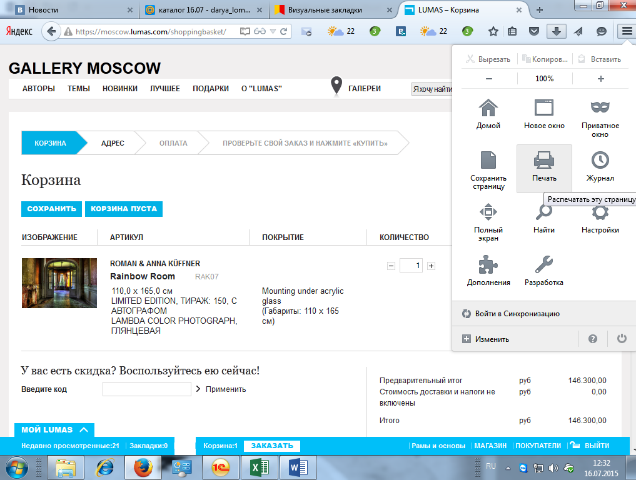Switch to the Визуальные закладки tab
Screen dimensions: 636x480
click(333, 10)
